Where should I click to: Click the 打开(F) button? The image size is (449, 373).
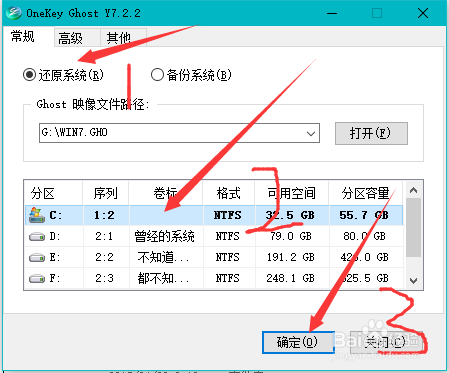[371, 133]
